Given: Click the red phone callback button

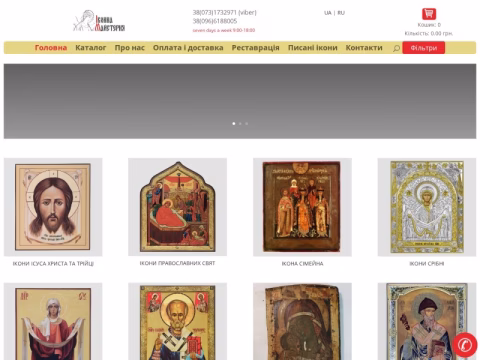Looking at the screenshot, I should coord(465,345).
